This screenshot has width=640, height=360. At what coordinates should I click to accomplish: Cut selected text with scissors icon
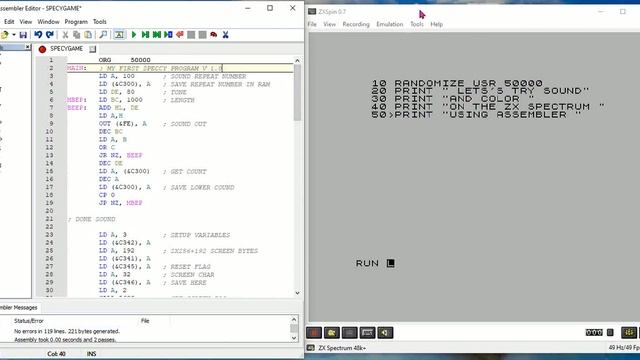[x=65, y=35]
